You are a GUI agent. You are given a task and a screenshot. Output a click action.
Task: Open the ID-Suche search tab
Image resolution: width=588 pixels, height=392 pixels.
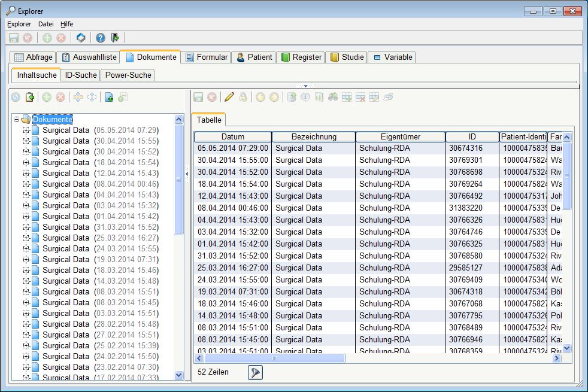pyautogui.click(x=80, y=75)
